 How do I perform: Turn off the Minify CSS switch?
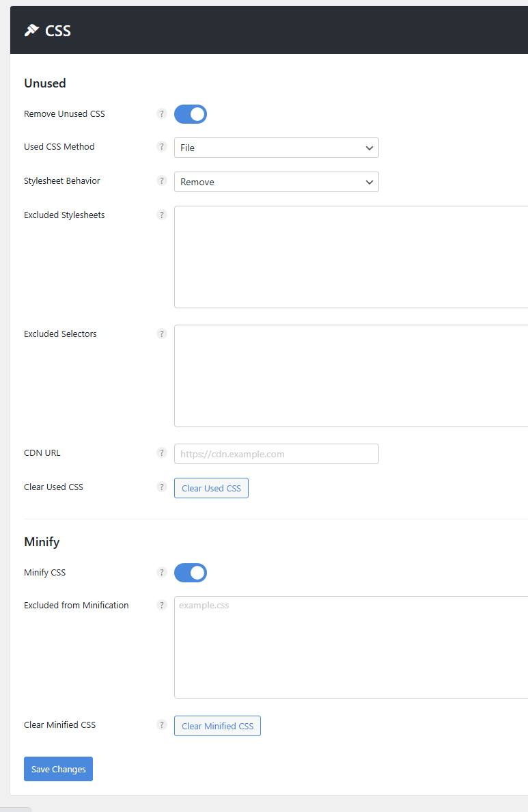190,572
